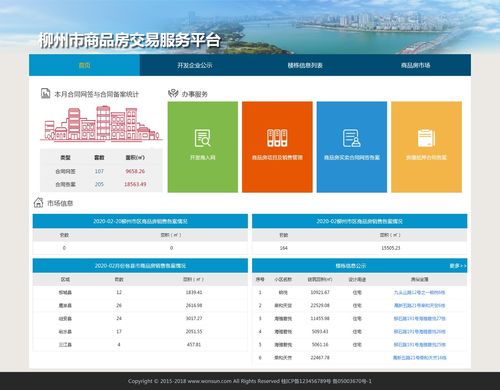Click the 柳州市商品房交易服务平台 site title

(130, 40)
